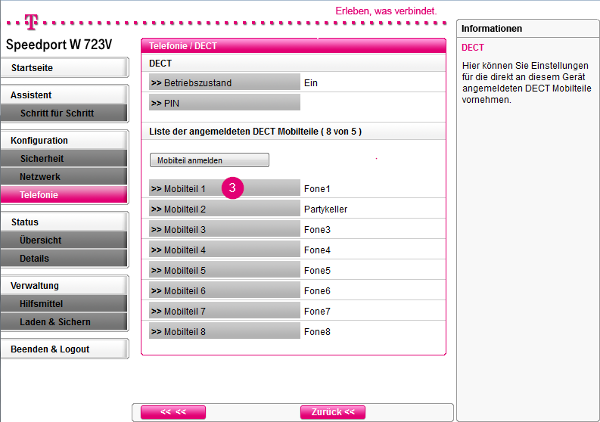The image size is (600, 422).
Task: Click the name Fone3
Action: tap(317, 230)
